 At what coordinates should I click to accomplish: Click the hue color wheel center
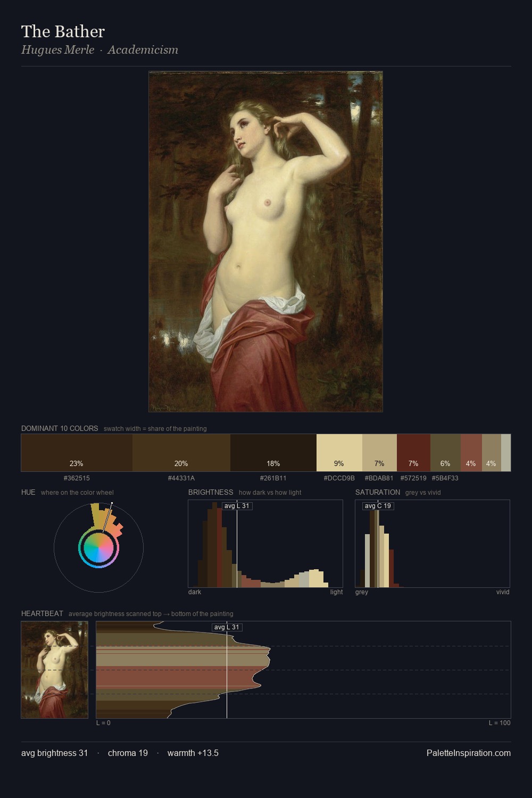[98, 547]
